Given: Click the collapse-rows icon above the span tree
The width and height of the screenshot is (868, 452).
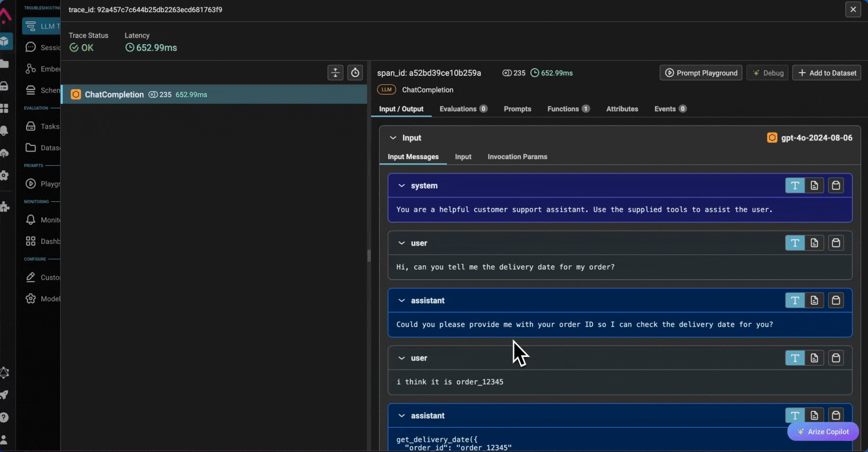Looking at the screenshot, I should click(x=335, y=73).
